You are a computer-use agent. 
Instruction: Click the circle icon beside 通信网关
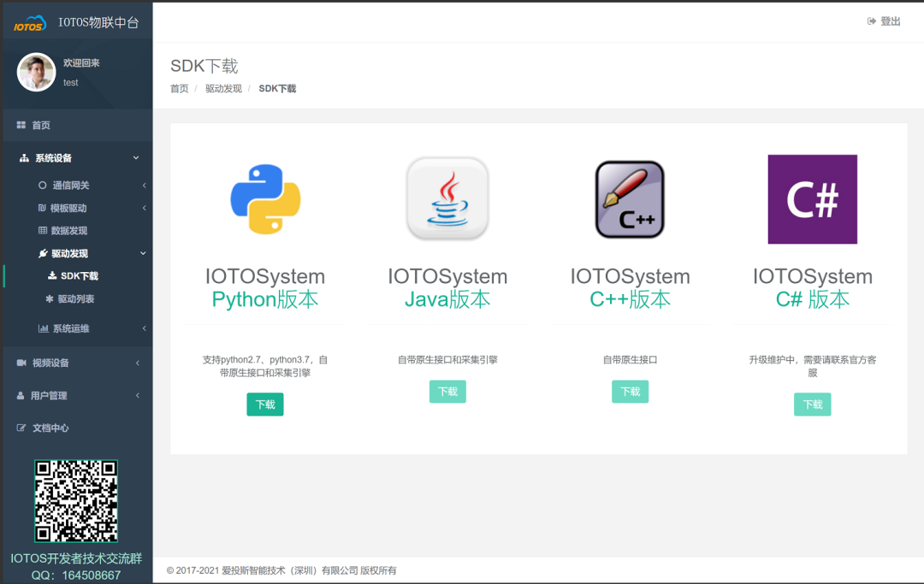coord(43,185)
